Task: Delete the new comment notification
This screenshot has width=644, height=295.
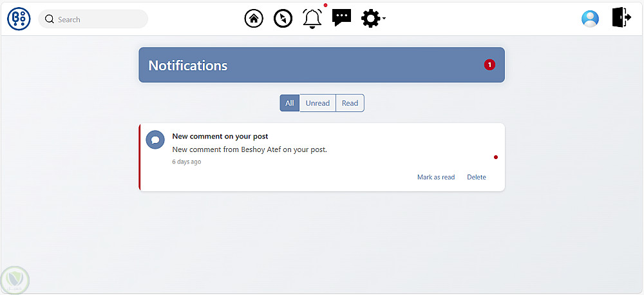Action: pos(477,177)
